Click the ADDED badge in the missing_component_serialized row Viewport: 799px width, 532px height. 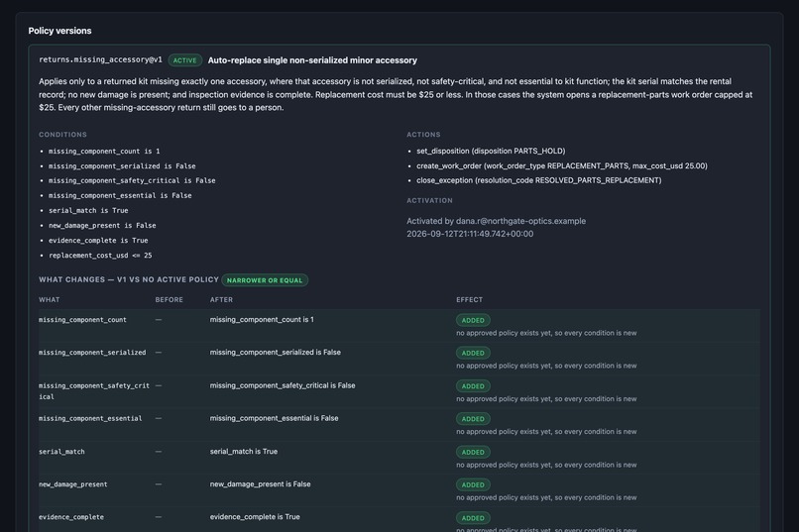tap(473, 353)
